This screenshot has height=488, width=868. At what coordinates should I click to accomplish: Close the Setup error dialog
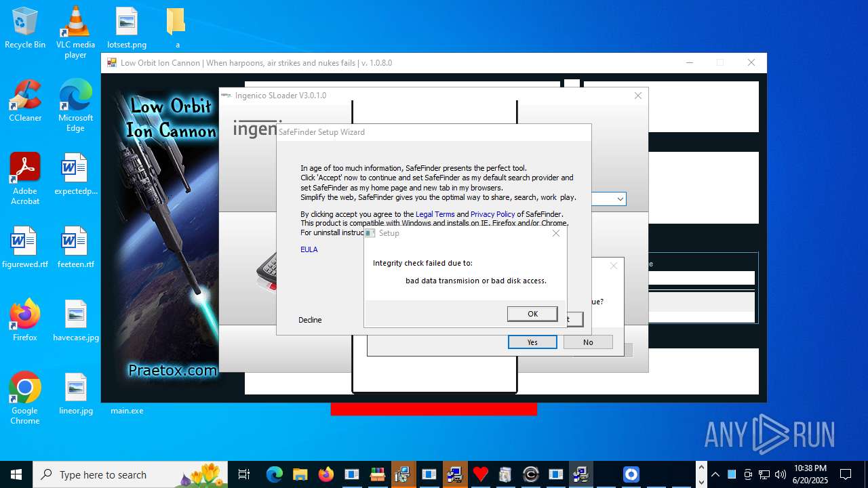pyautogui.click(x=556, y=233)
